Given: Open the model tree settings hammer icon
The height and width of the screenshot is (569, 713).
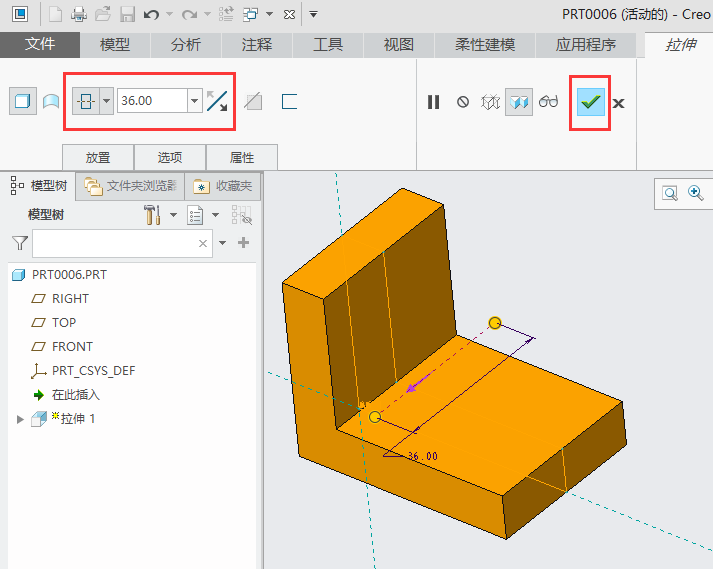Looking at the screenshot, I should (x=153, y=214).
